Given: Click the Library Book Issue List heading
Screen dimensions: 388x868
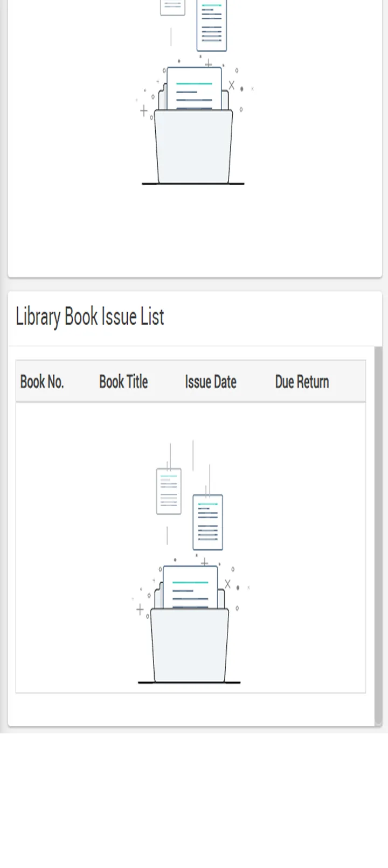Looking at the screenshot, I should click(90, 317).
